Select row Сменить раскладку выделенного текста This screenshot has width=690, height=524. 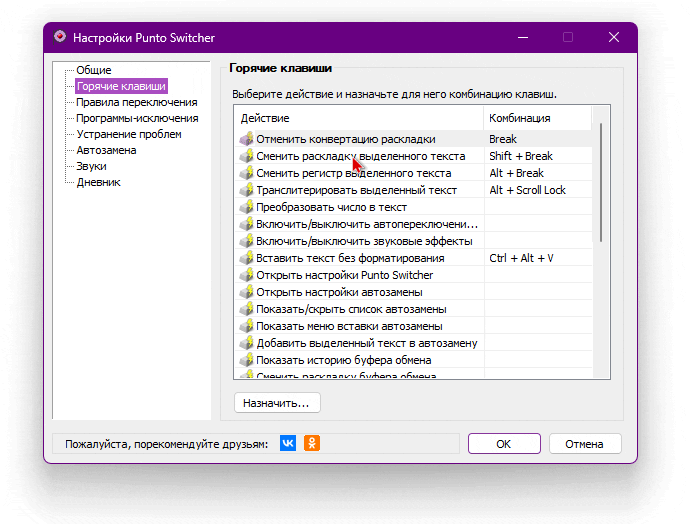(414, 156)
